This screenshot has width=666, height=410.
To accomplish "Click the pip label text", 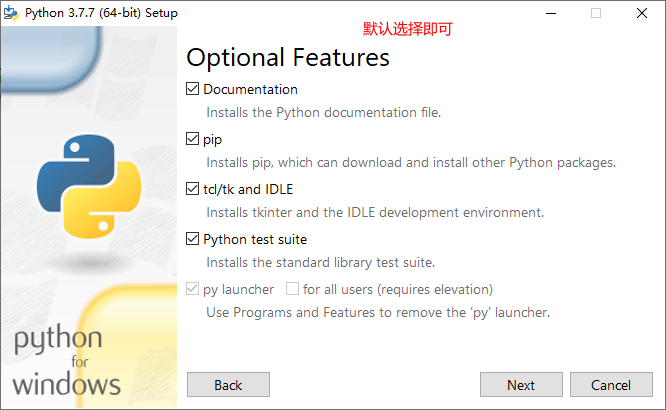I will 212,139.
